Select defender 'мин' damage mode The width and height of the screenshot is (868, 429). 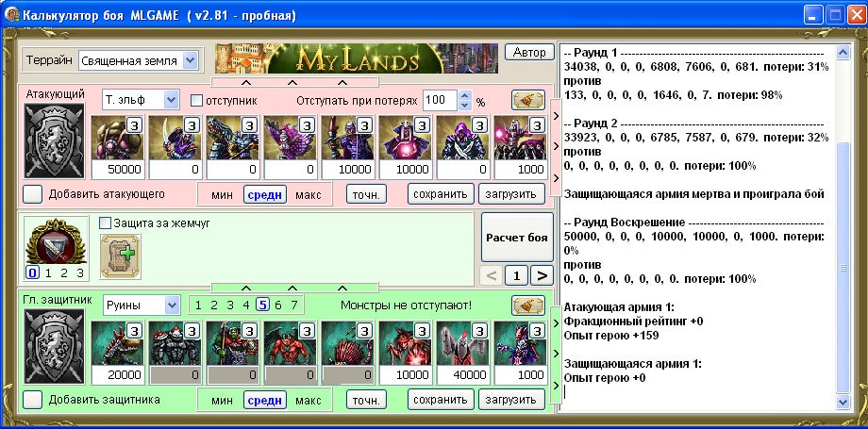pos(222,400)
